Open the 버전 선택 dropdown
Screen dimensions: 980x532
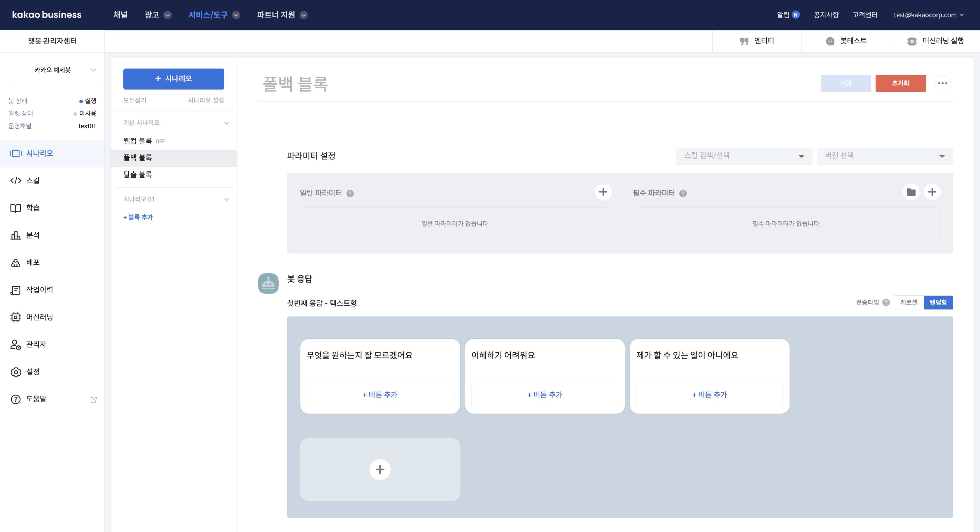[x=884, y=156]
